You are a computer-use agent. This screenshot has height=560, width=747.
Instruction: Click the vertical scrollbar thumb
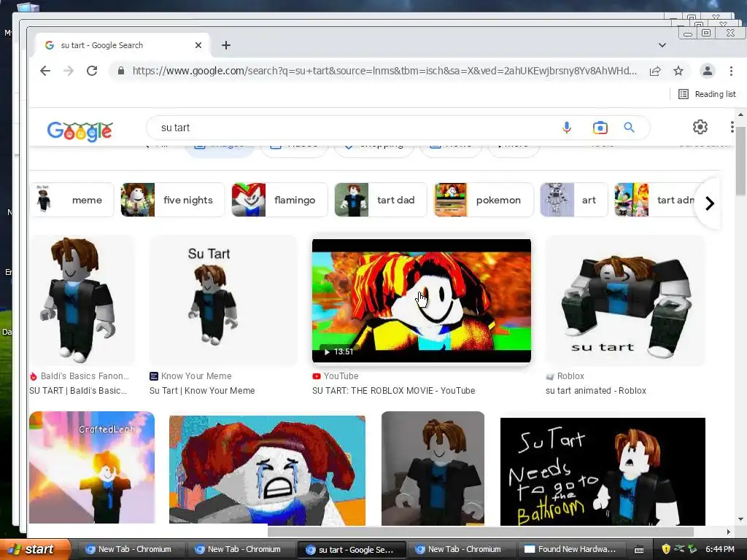(740, 161)
